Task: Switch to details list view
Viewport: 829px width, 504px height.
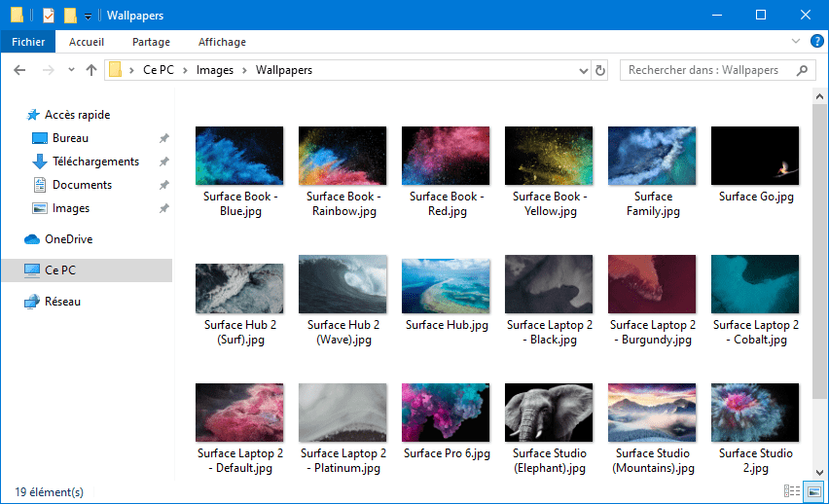Action: click(791, 491)
